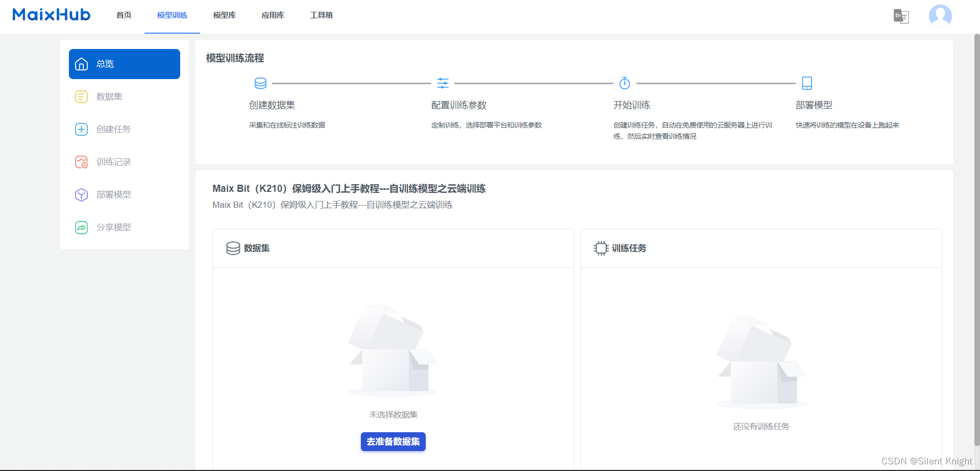This screenshot has height=471, width=980.
Task: Click the empty box image in 数据集 card
Action: tap(393, 351)
